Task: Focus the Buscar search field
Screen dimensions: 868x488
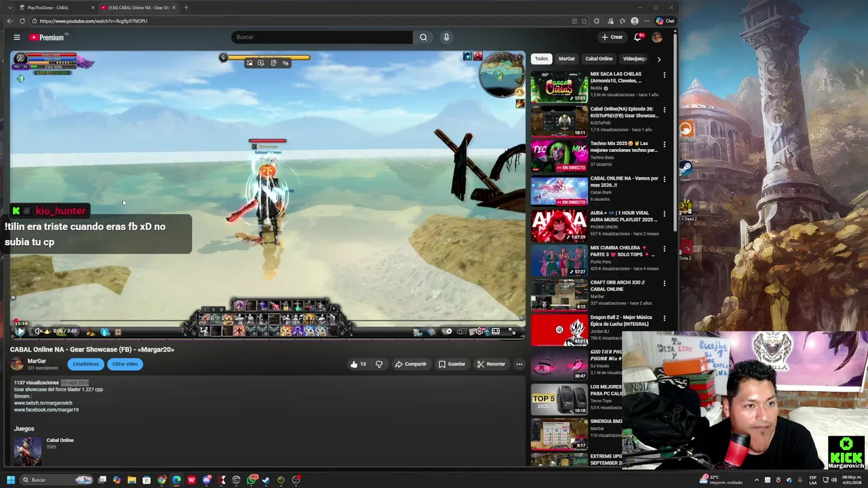Action: point(322,37)
